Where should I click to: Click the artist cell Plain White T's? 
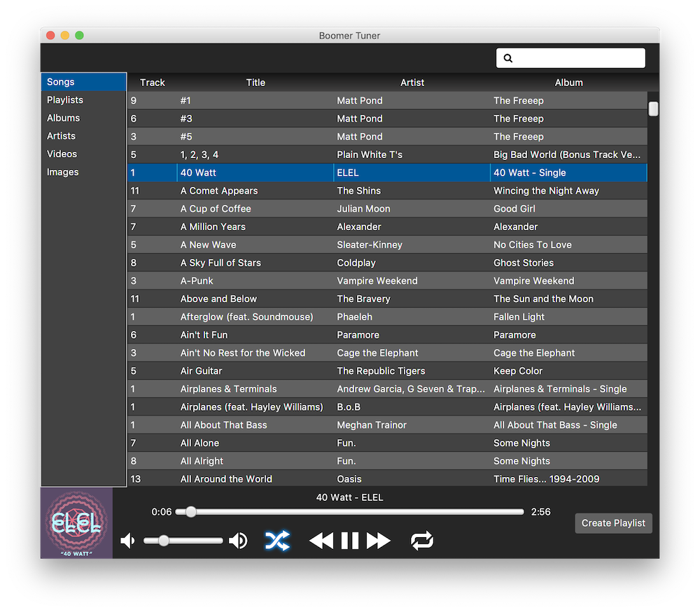tap(370, 155)
